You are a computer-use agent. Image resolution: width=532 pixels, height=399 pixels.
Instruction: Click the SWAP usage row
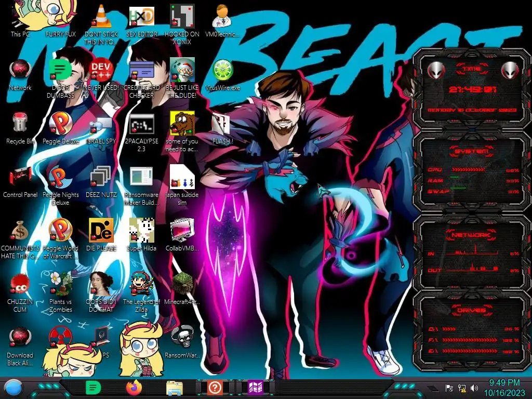(x=473, y=191)
